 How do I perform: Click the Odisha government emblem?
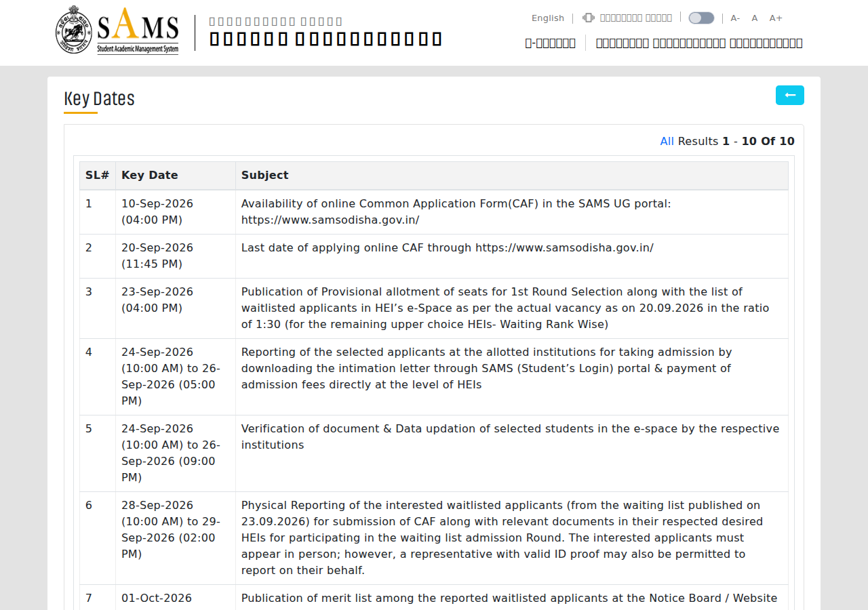tap(73, 30)
